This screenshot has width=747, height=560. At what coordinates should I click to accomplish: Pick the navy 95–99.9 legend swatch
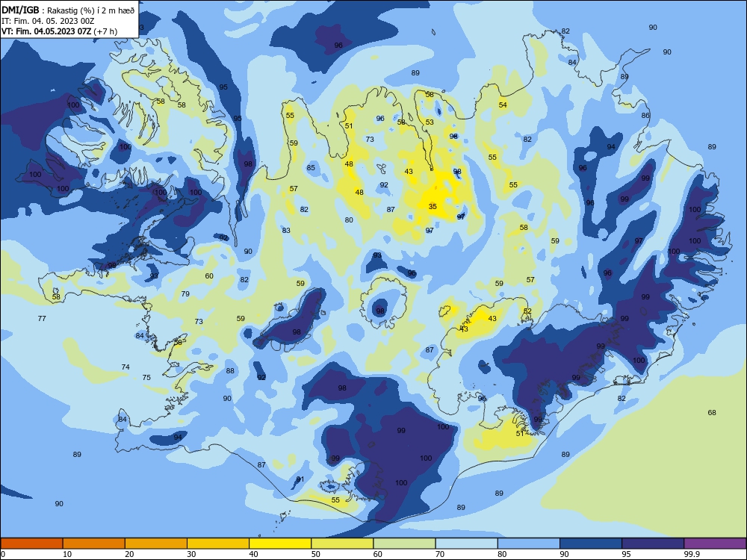coord(653,544)
